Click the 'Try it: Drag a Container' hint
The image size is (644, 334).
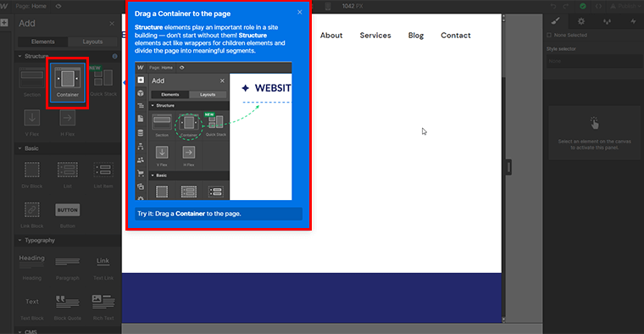219,214
